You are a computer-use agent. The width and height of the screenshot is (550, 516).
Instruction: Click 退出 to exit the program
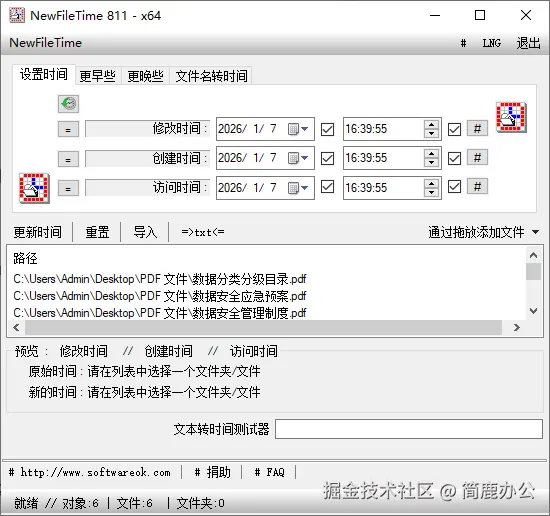(528, 43)
